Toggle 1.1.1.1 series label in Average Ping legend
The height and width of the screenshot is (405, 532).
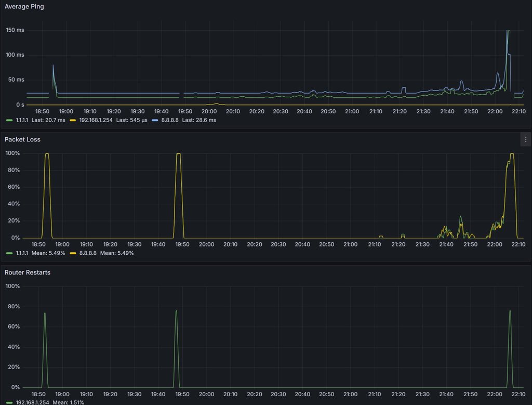pos(21,120)
